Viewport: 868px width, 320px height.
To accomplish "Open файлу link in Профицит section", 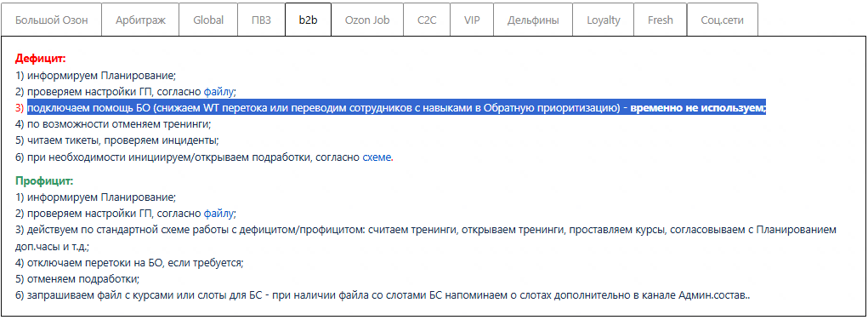I will 218,213.
